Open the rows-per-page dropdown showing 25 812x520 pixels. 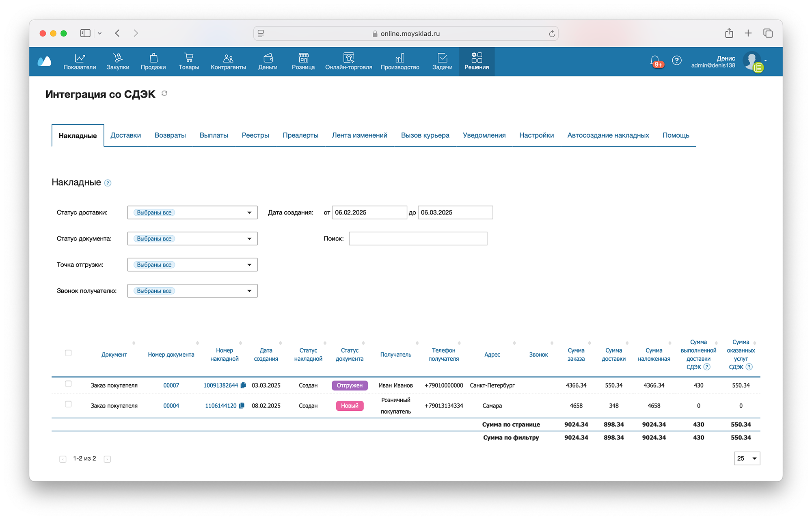coord(747,458)
